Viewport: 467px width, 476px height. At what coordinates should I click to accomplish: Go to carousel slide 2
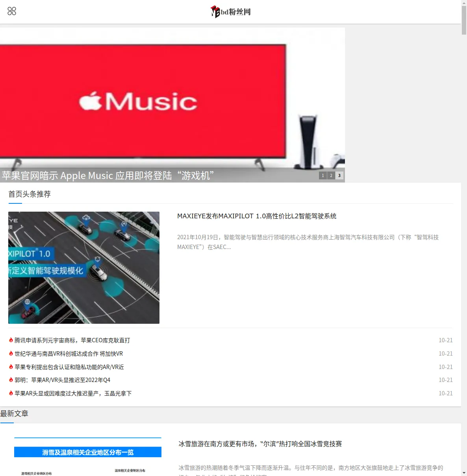tap(331, 175)
